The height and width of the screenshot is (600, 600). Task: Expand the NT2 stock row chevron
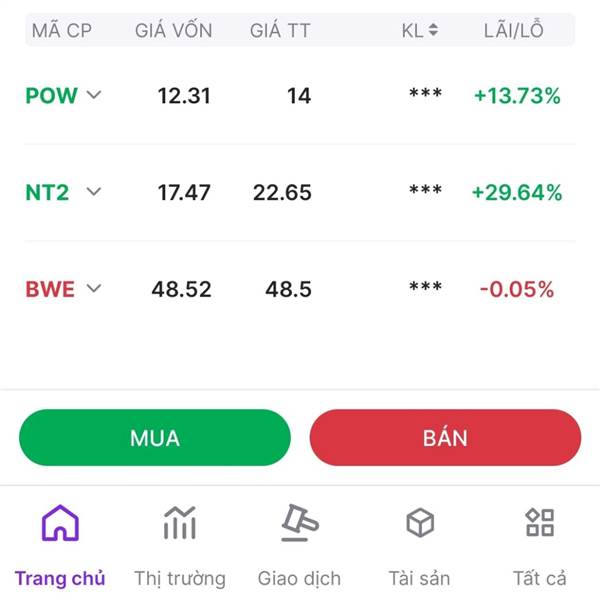[94, 192]
